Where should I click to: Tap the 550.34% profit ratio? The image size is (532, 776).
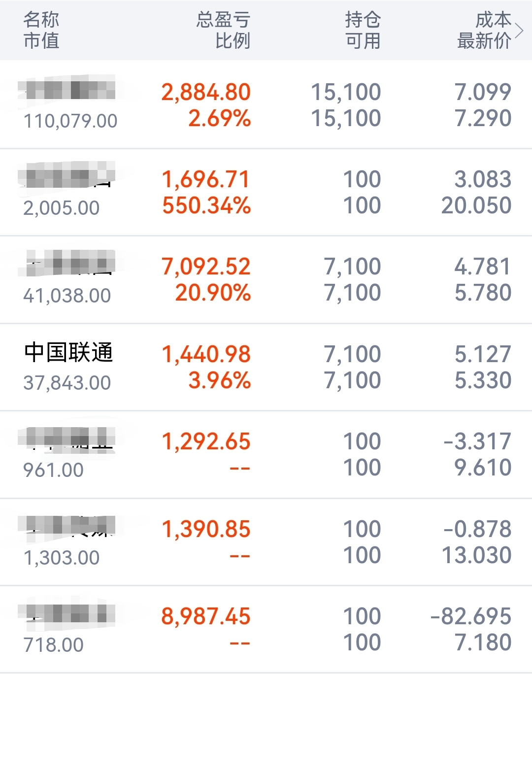(207, 205)
